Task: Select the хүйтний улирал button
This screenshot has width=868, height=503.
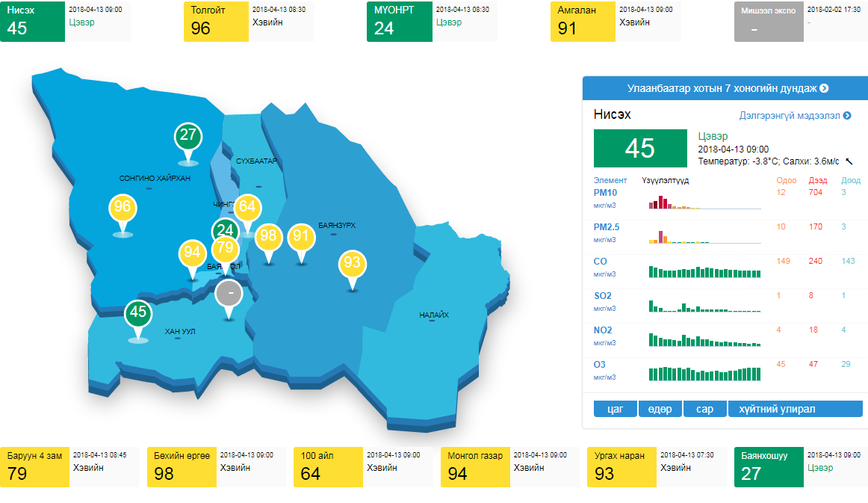Action: click(795, 409)
